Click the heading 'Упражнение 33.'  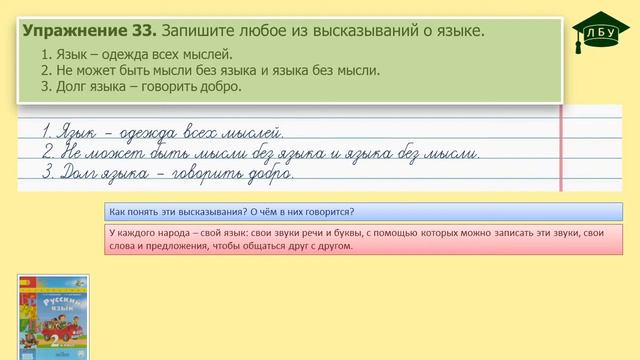tap(89, 30)
